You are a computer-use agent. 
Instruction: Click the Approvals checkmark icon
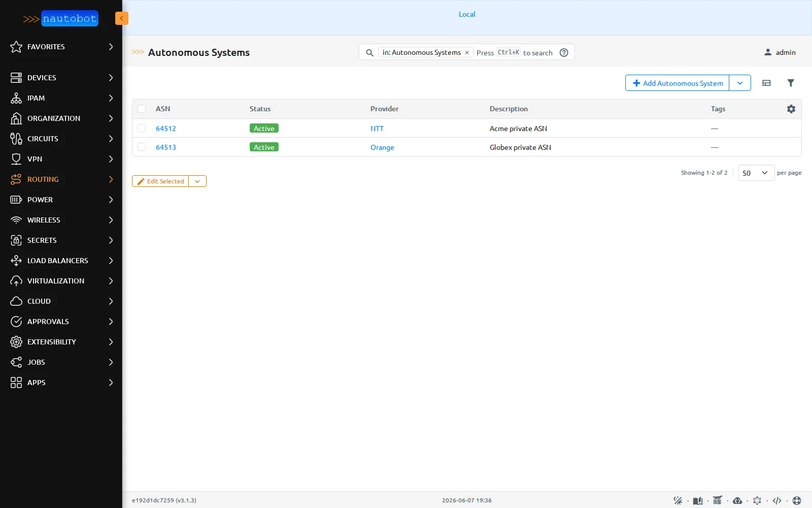(x=16, y=322)
